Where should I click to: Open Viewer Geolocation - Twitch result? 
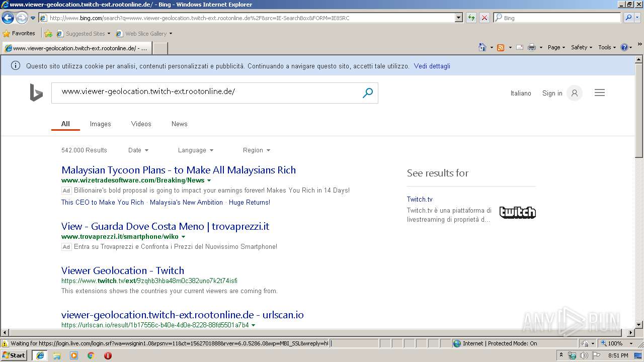(x=123, y=270)
